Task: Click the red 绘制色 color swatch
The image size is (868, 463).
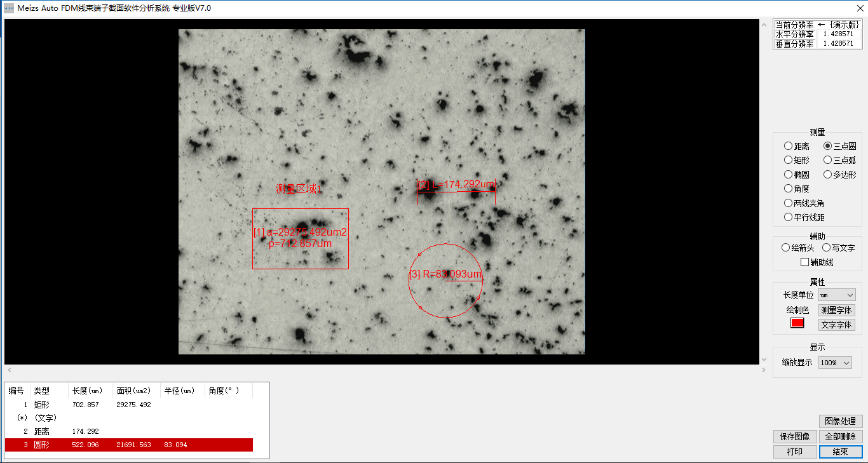Action: [797, 323]
